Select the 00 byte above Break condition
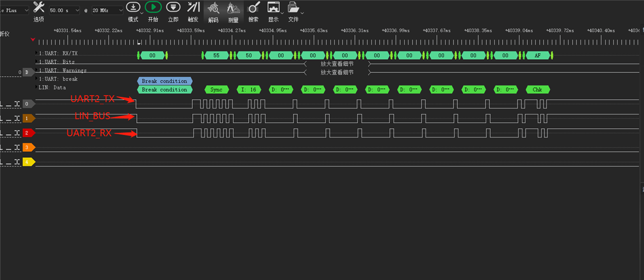 [152, 55]
